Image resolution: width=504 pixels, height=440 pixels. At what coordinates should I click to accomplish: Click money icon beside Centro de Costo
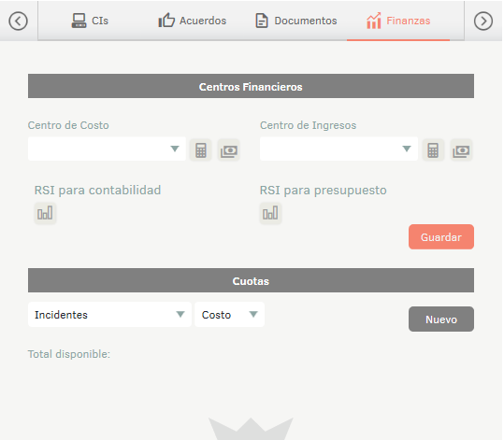(x=229, y=150)
